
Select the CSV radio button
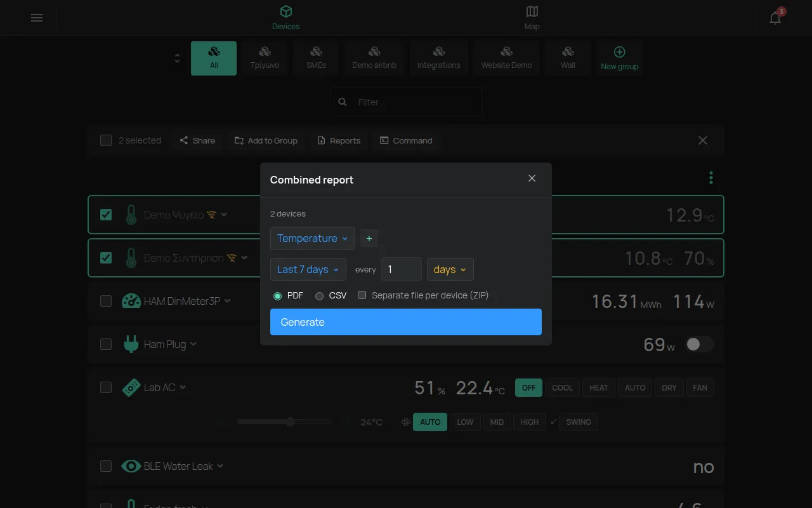click(320, 296)
